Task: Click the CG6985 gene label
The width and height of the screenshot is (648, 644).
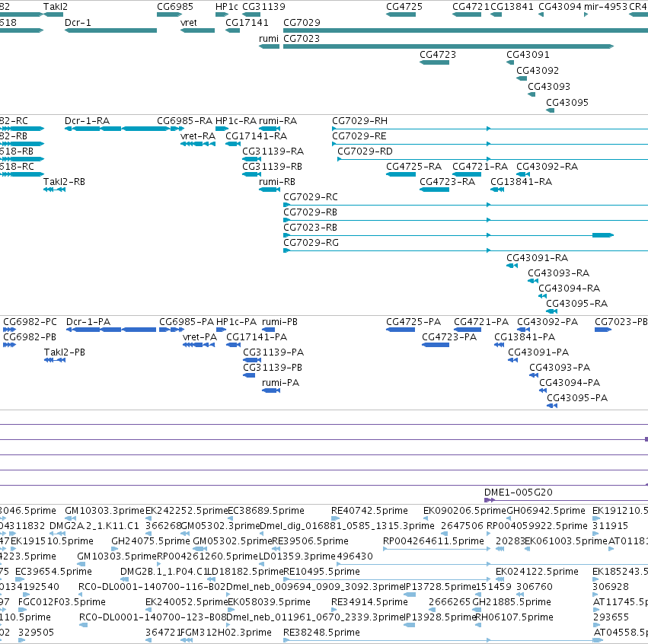Action: click(x=175, y=7)
